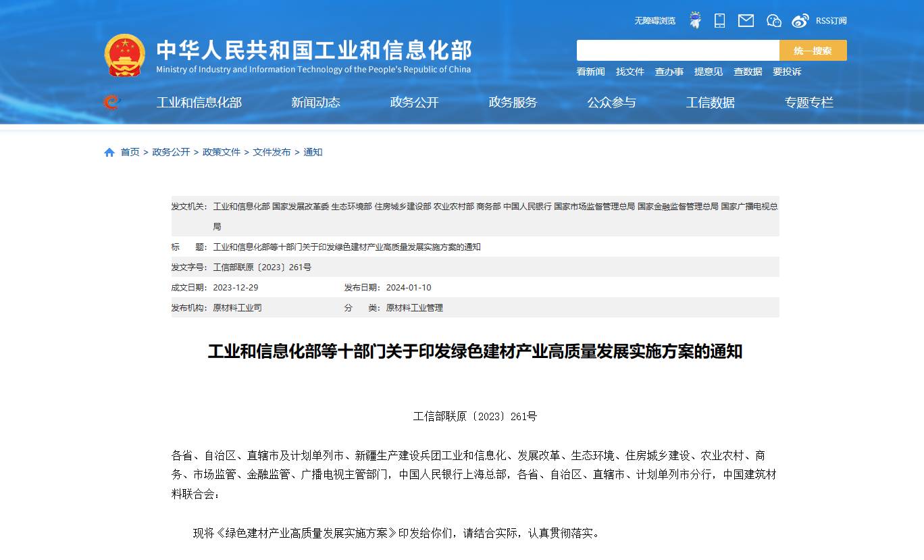Viewport: 924px width, 560px height.
Task: Click the Weibo icon in header
Action: [x=800, y=20]
